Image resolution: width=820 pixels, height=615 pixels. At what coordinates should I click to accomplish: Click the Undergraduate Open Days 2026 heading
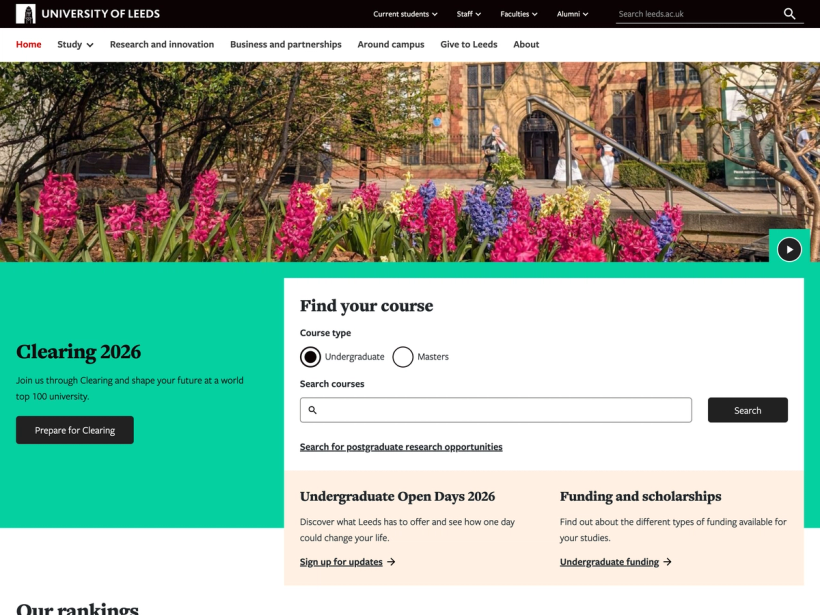click(397, 496)
